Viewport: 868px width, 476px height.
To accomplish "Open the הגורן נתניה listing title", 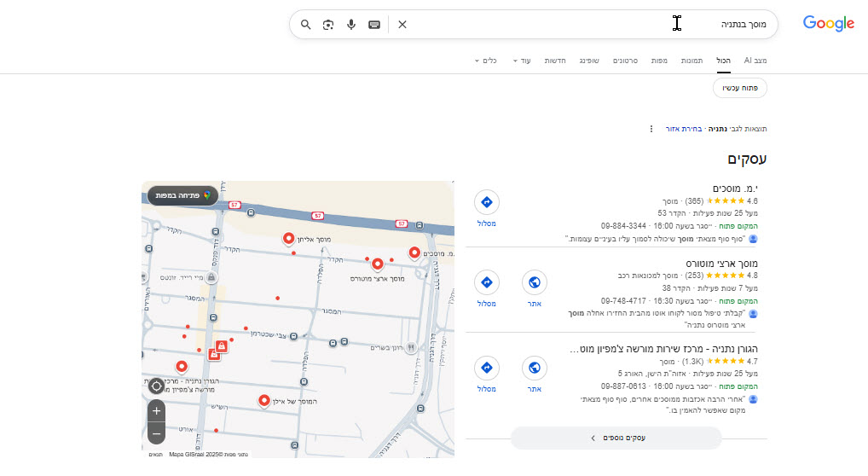I will (x=663, y=349).
